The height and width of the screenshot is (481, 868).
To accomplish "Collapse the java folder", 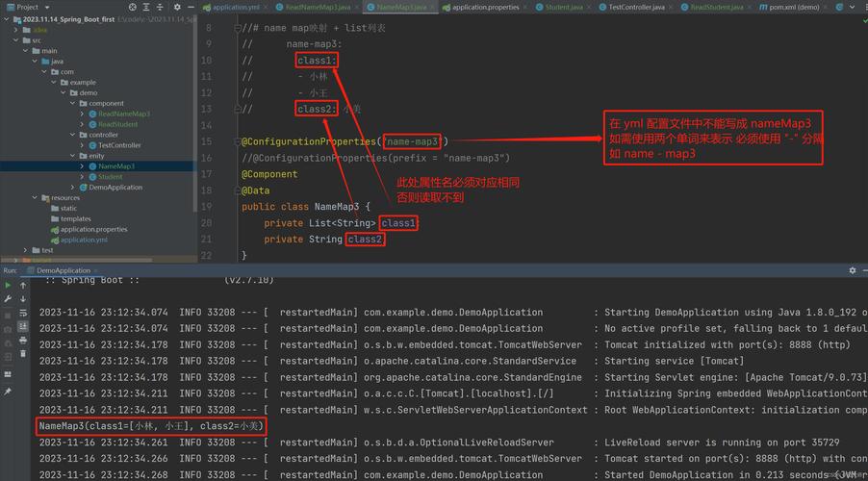I will pos(35,62).
